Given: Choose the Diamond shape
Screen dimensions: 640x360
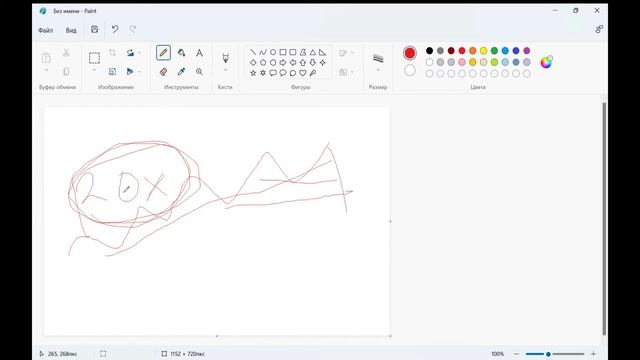Looking at the screenshot, I should (253, 62).
